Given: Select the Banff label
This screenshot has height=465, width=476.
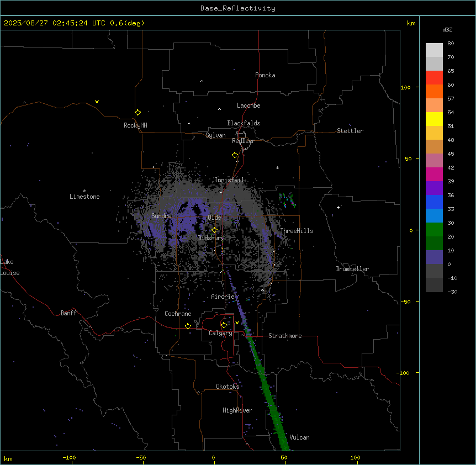Looking at the screenshot, I should click(x=68, y=313).
